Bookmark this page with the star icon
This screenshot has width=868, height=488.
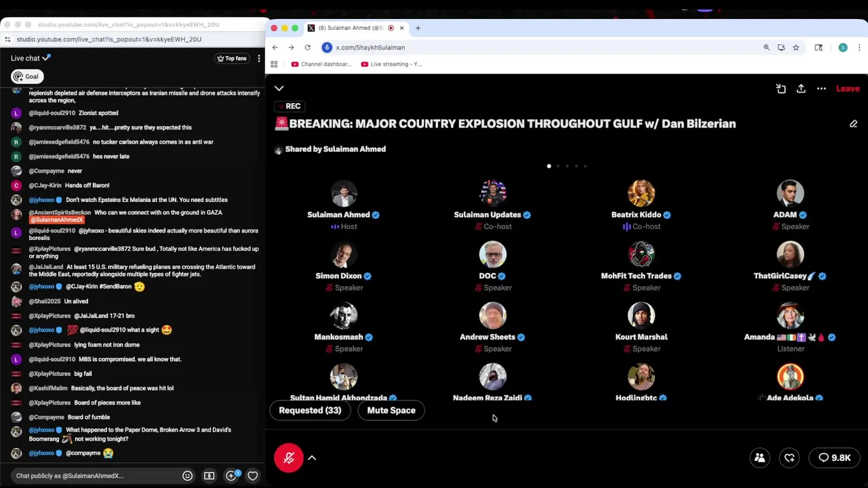pyautogui.click(x=796, y=47)
